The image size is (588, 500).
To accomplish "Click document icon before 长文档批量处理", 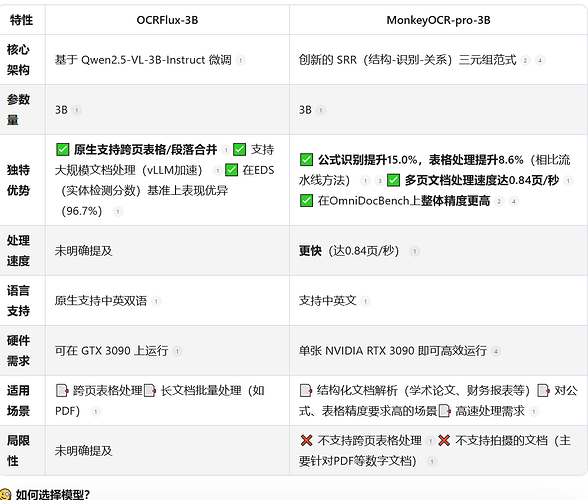I will point(150,390).
